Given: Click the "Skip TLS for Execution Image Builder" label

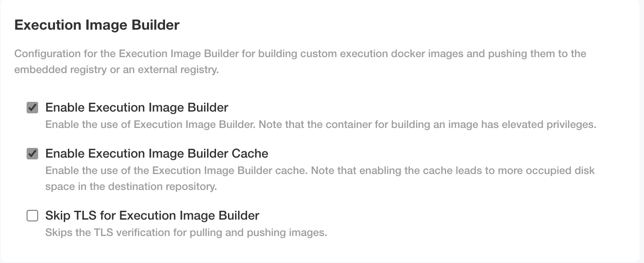Looking at the screenshot, I should pyautogui.click(x=152, y=216).
